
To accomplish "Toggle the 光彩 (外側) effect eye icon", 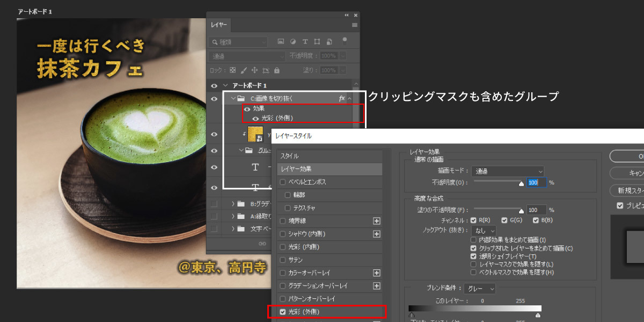I will pos(256,118).
